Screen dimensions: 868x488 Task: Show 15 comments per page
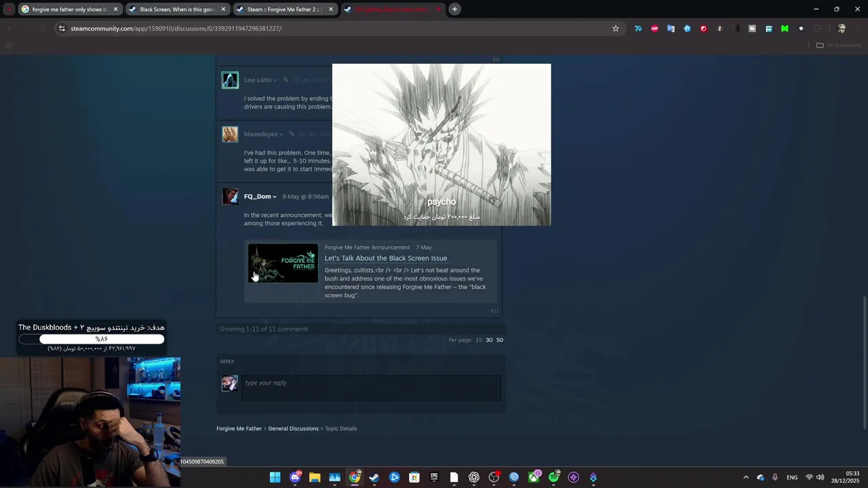(x=479, y=340)
